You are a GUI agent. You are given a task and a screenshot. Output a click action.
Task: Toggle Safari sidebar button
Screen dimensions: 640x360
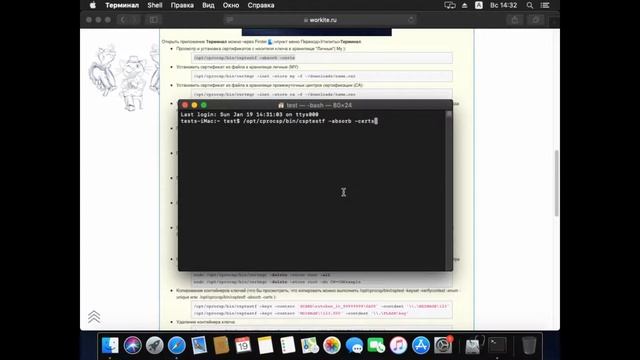point(153,20)
